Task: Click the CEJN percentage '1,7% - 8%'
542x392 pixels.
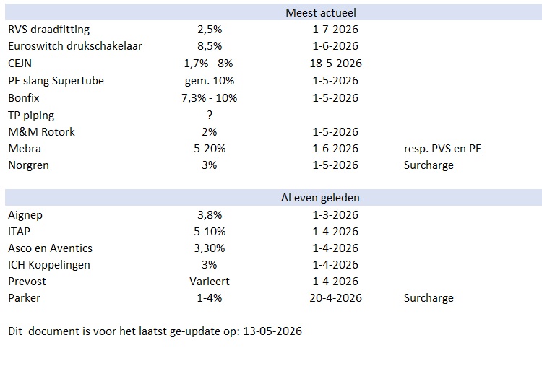Action: (x=208, y=64)
